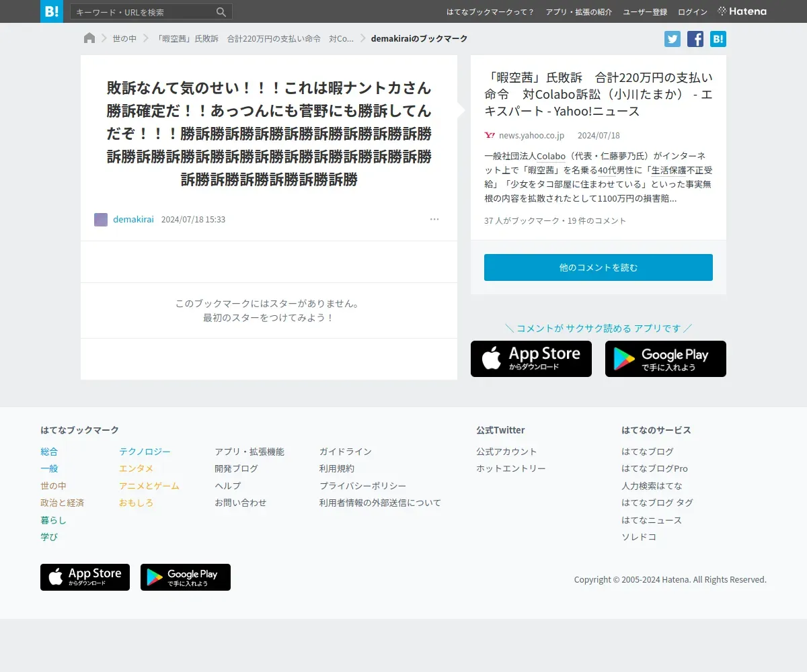Open ホットエントリー Twitter link
The image size is (807, 672).
pyautogui.click(x=511, y=468)
